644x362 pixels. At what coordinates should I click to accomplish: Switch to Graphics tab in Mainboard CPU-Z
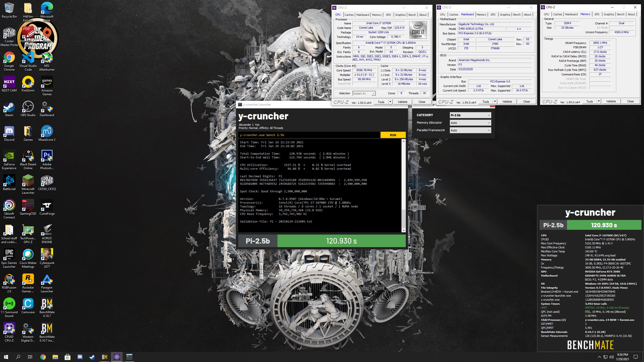click(x=505, y=15)
